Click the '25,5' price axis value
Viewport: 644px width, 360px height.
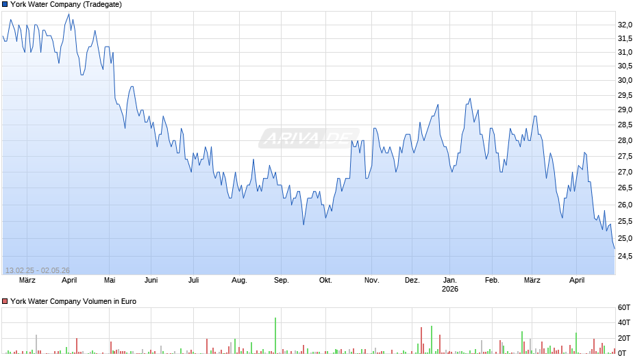click(x=625, y=222)
